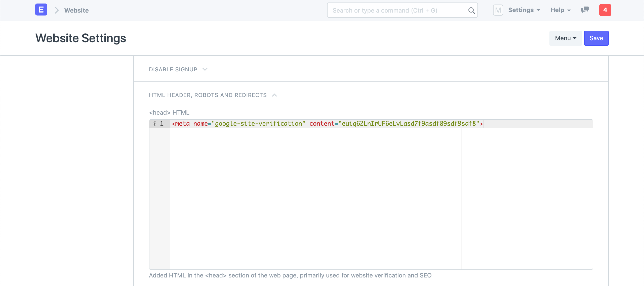Click the info icon in the code editor gutter
Screen dimensions: 644x286
(154, 123)
